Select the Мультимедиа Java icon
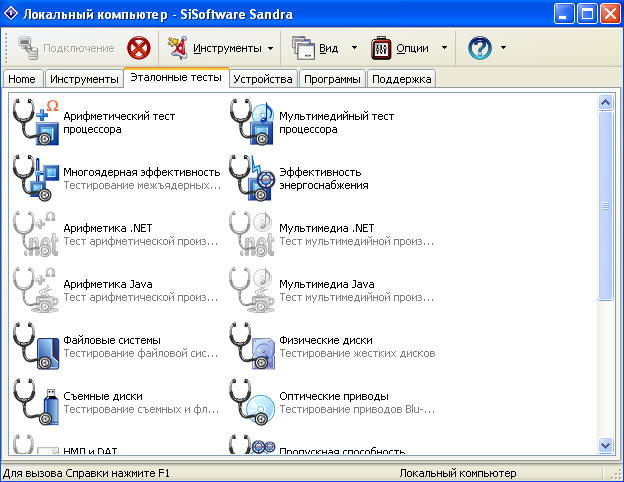This screenshot has width=624, height=482. (252, 290)
